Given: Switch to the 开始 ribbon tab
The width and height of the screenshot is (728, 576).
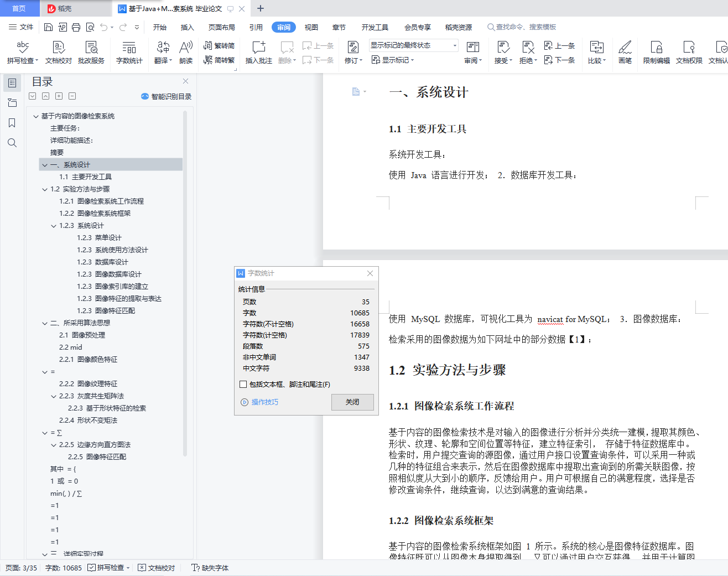Looking at the screenshot, I should 160,27.
